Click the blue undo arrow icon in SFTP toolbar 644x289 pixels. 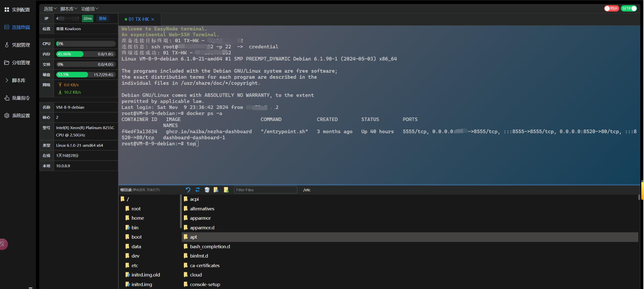coord(188,190)
